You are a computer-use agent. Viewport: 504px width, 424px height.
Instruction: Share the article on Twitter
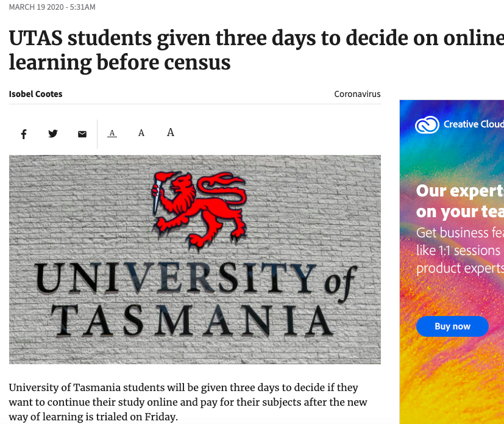[53, 134]
